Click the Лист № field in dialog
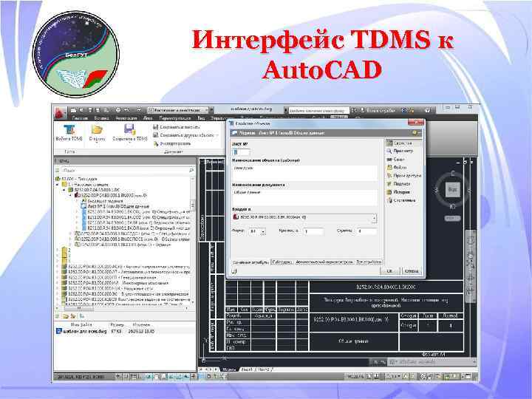The width and height of the screenshot is (532, 399). [x=241, y=152]
